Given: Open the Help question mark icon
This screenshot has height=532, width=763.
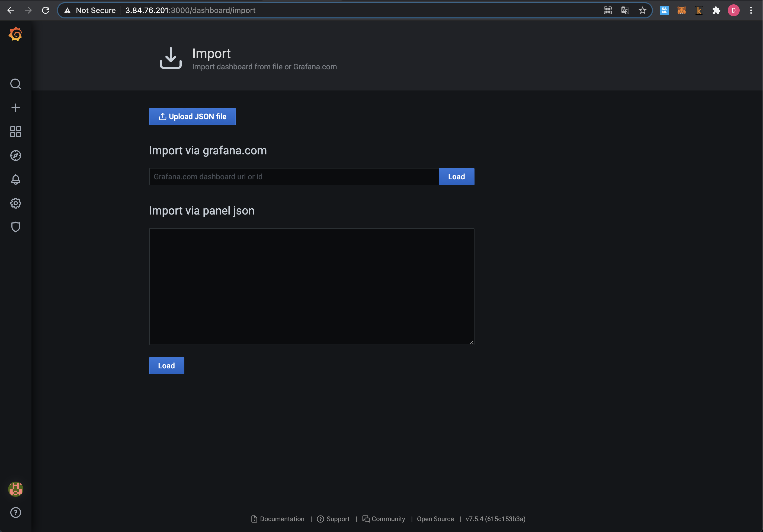Looking at the screenshot, I should [x=16, y=512].
